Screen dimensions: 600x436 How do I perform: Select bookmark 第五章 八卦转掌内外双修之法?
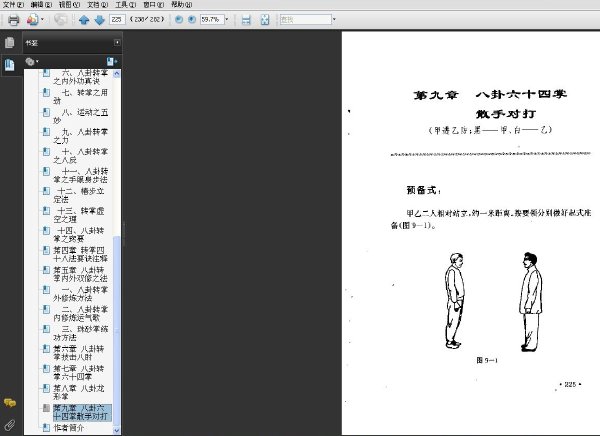click(80, 274)
